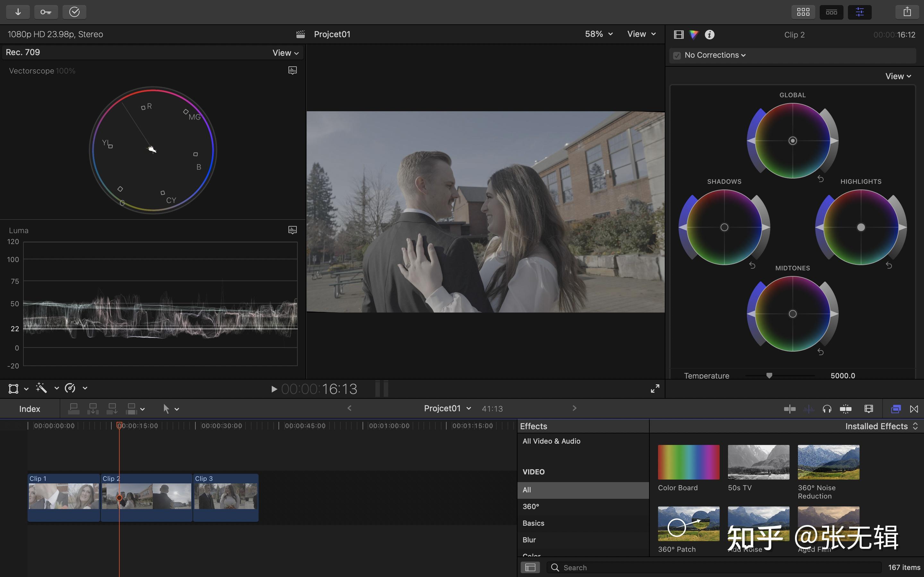924x577 pixels.
Task: Click the vectorscope settings icon
Action: pyautogui.click(x=293, y=70)
